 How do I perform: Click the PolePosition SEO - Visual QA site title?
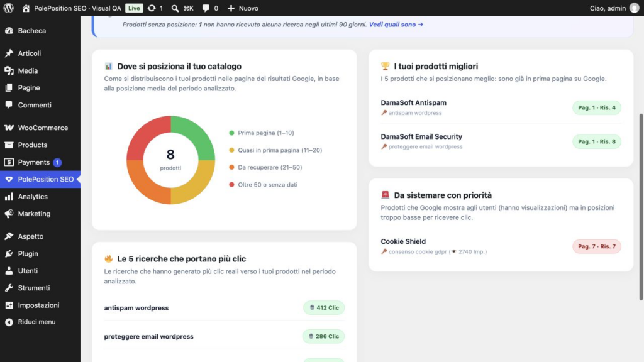click(x=77, y=8)
